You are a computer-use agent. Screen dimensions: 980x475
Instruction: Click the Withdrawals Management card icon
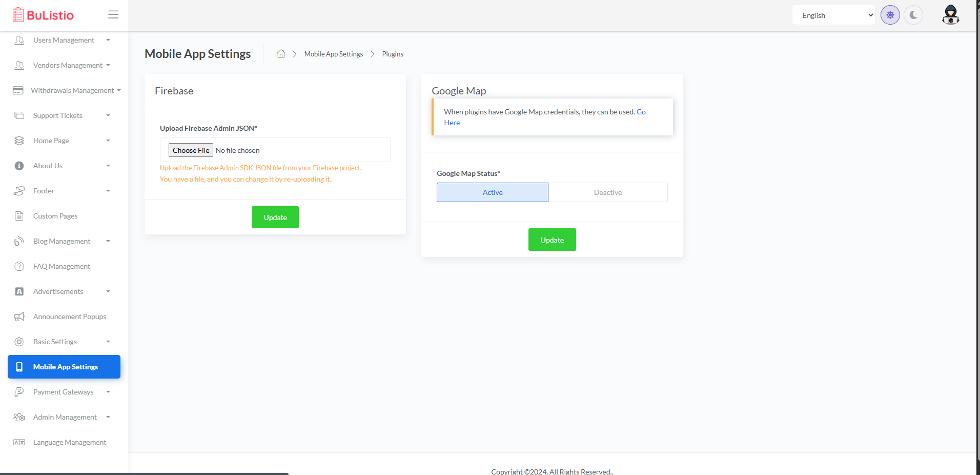(18, 90)
